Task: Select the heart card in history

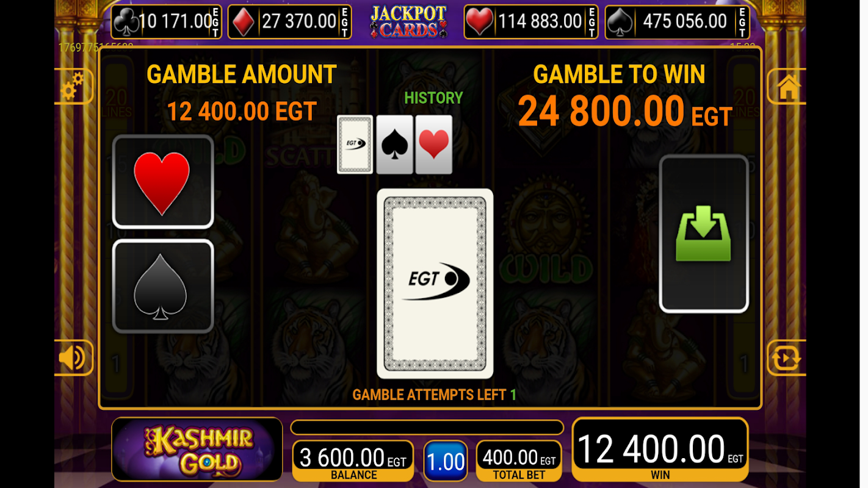Action: point(434,145)
